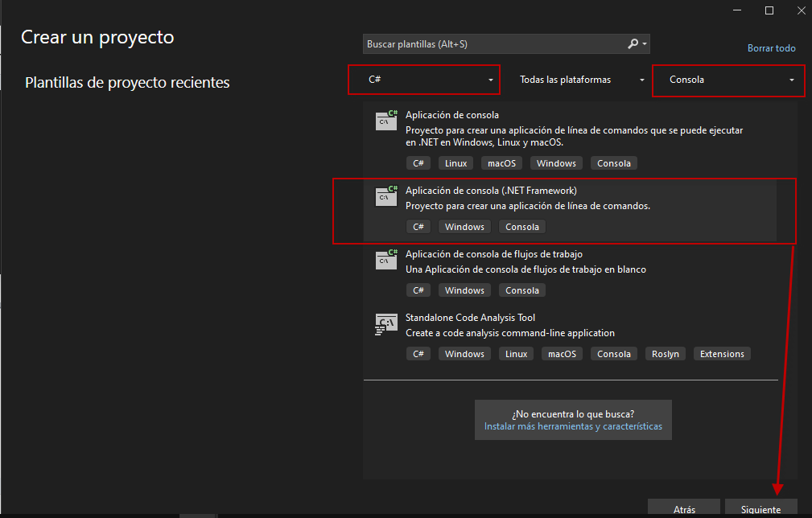Click the C# tag of the .NET Framework template
Viewport: 812px width, 518px height.
[418, 227]
